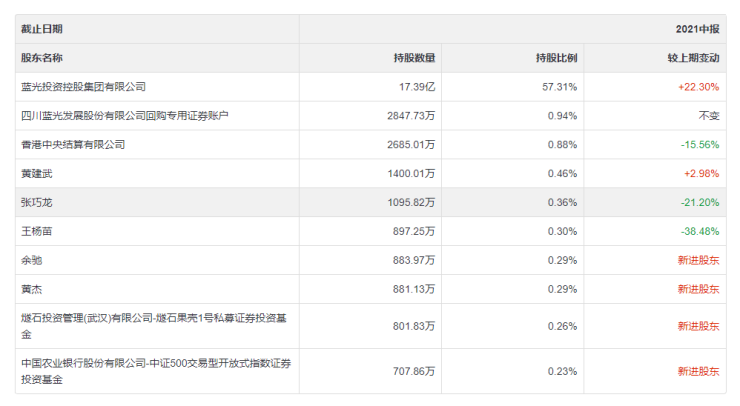Click the 持股数量 column header
Viewport: 740px width, 406px height.
click(414, 58)
